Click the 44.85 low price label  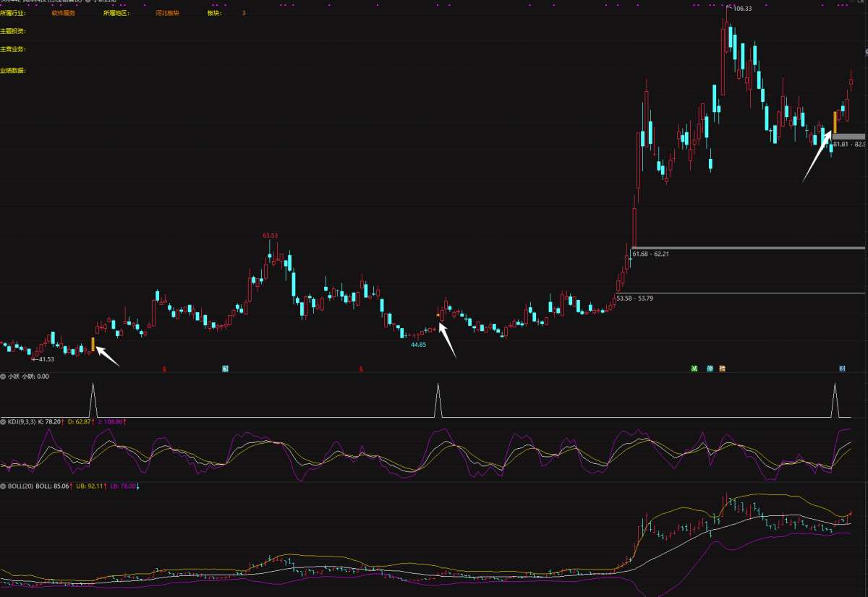418,345
